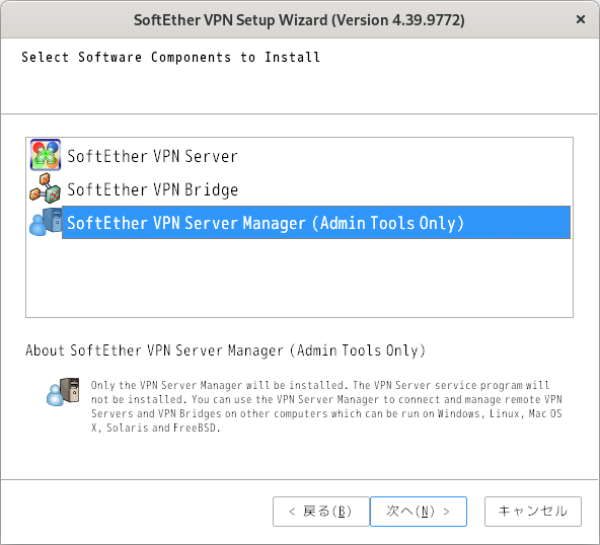Viewport: 600px width, 545px height.
Task: Click the SoftEther VPN Bridge icon
Action: coord(46,188)
